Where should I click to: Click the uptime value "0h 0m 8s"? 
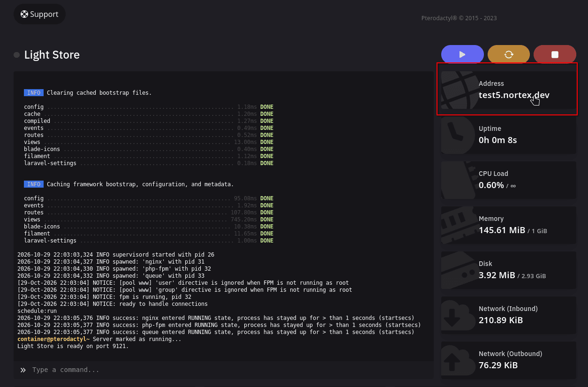(498, 140)
